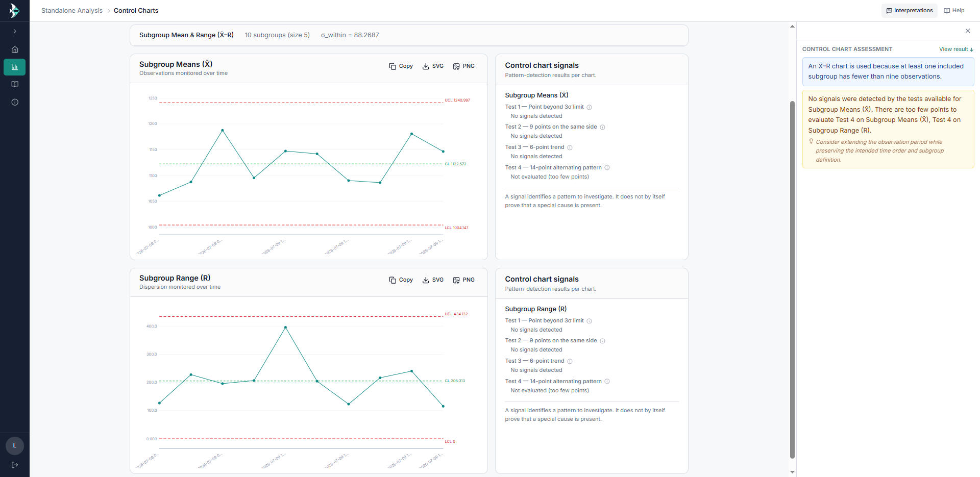The height and width of the screenshot is (477, 980).
Task: Click the scrollbar down arrow
Action: 792,472
